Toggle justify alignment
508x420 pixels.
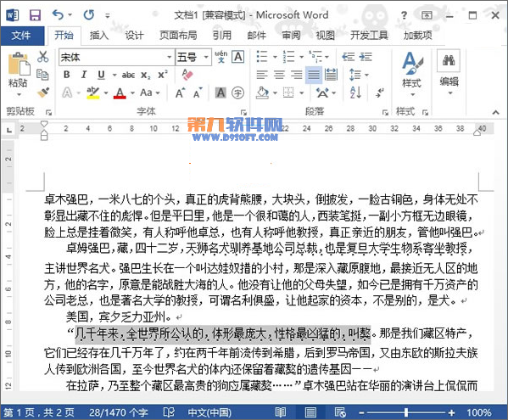[314, 75]
